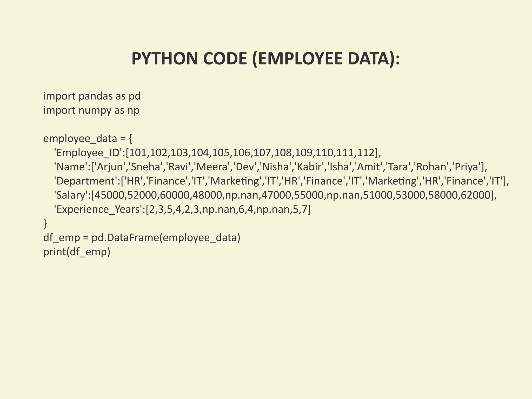This screenshot has width=532, height=399.
Task: Click the value 62000 in the Salary list
Action: click(x=475, y=195)
